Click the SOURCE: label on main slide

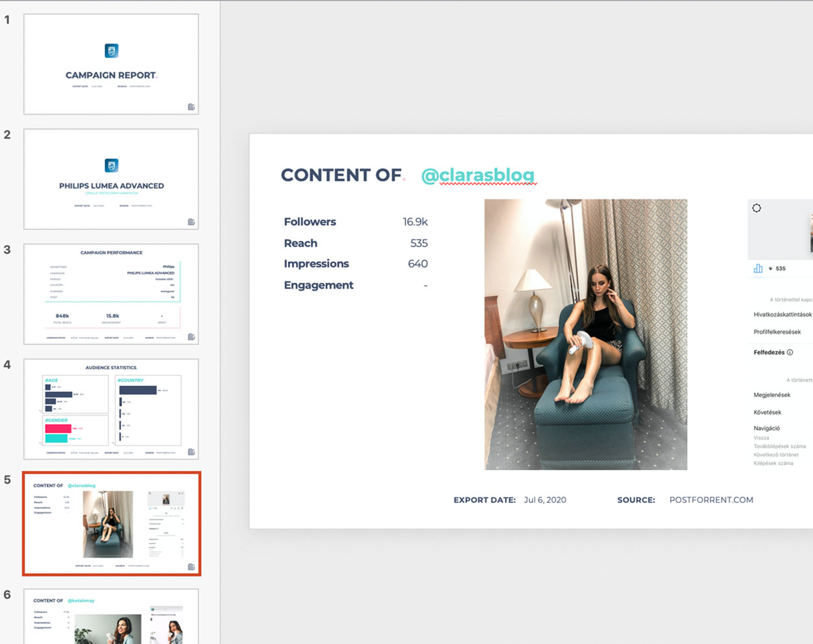pyautogui.click(x=637, y=500)
